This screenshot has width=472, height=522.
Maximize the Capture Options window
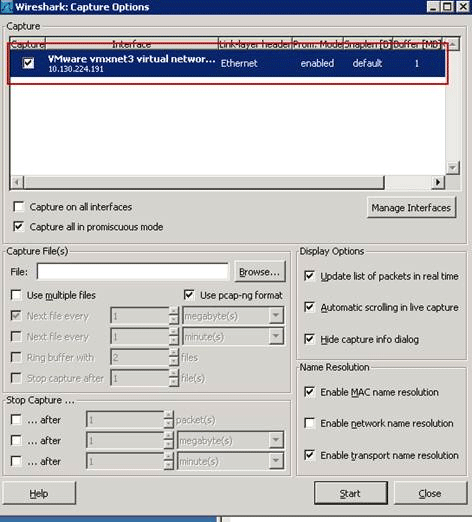pos(448,7)
